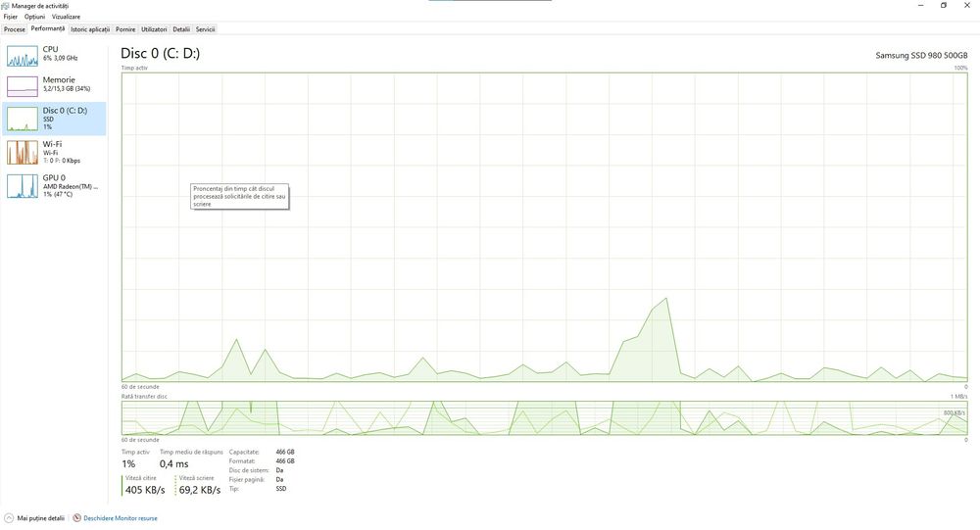Open the Deschidere Monitor resurse link
The image size is (980, 530).
coord(121,518)
